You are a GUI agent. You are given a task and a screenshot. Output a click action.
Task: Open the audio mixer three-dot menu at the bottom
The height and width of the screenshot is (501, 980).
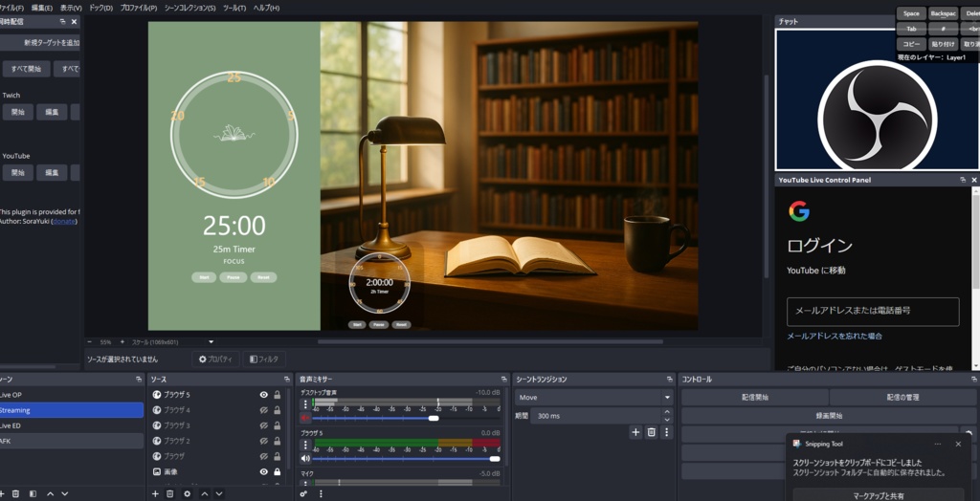pyautogui.click(x=321, y=493)
